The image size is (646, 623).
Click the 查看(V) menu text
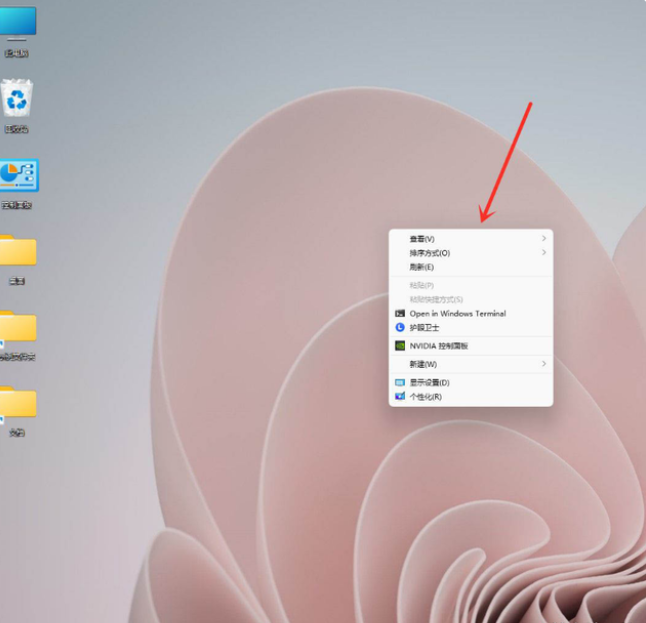422,239
